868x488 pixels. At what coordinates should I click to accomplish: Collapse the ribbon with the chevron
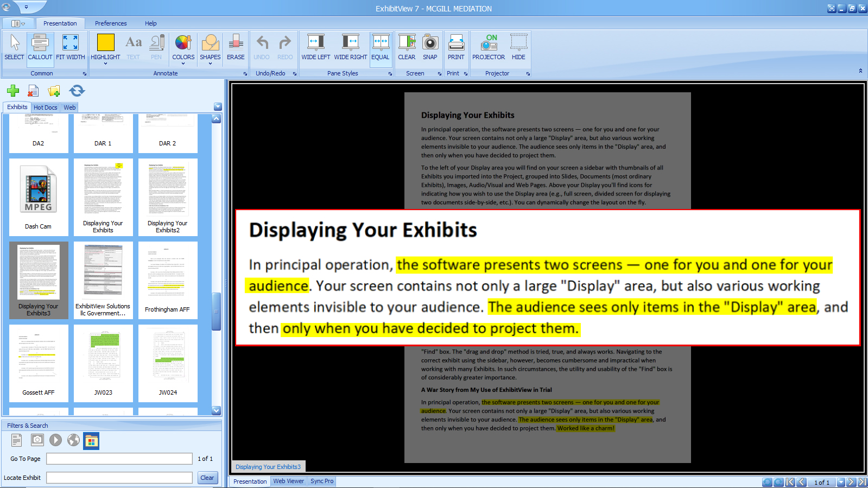(860, 71)
